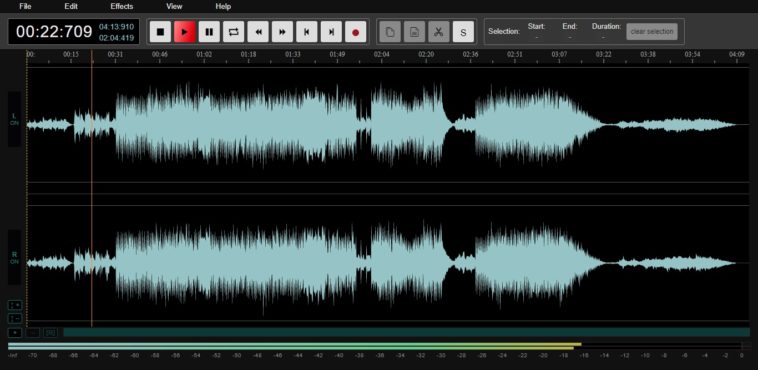Click the 00:22:709 current time display
The height and width of the screenshot is (370, 758).
coord(54,32)
